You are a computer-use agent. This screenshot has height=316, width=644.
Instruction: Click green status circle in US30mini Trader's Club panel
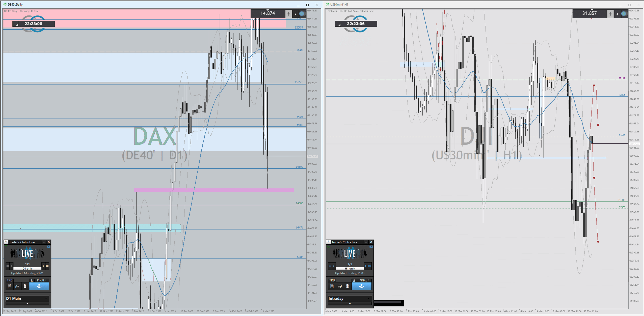click(x=328, y=247)
